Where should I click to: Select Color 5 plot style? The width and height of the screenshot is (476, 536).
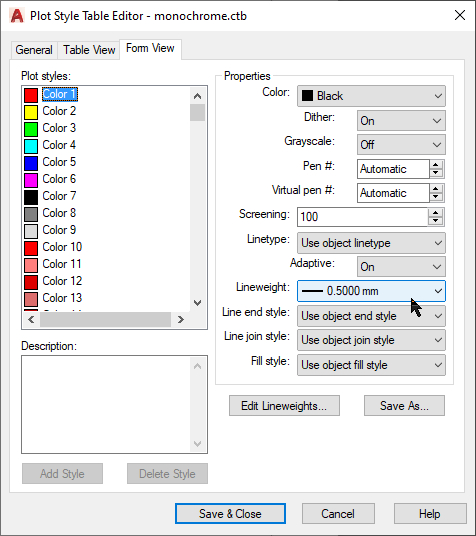click(x=59, y=162)
